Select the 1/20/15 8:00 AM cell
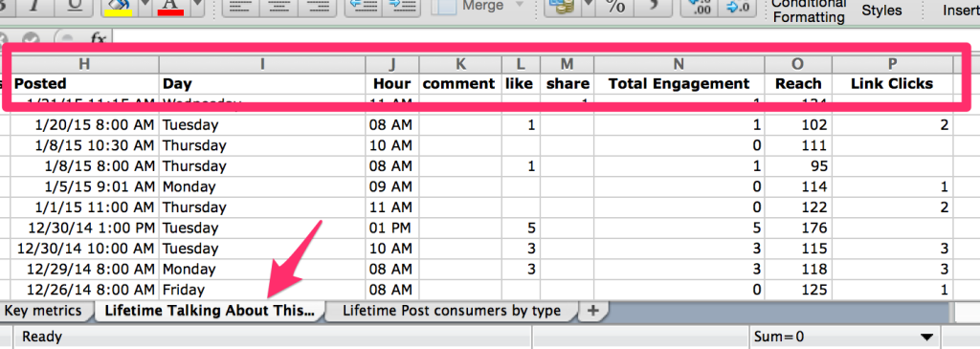 (84, 125)
